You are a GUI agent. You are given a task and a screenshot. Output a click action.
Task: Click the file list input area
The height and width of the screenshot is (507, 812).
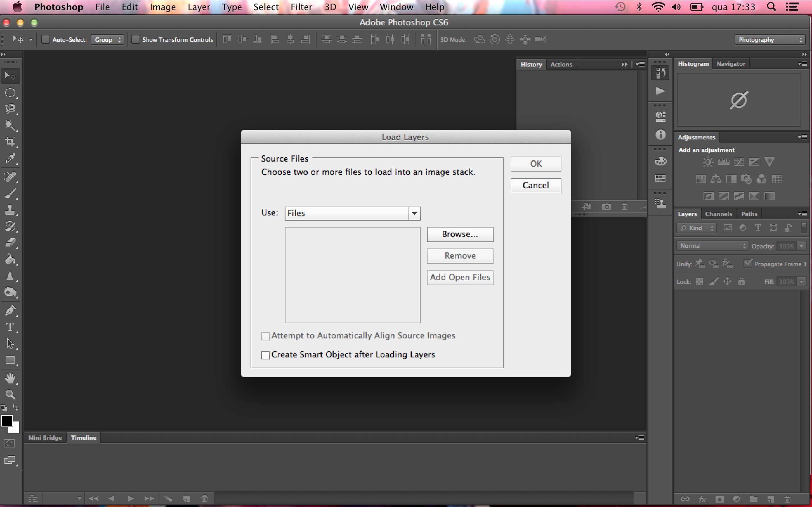pyautogui.click(x=352, y=274)
